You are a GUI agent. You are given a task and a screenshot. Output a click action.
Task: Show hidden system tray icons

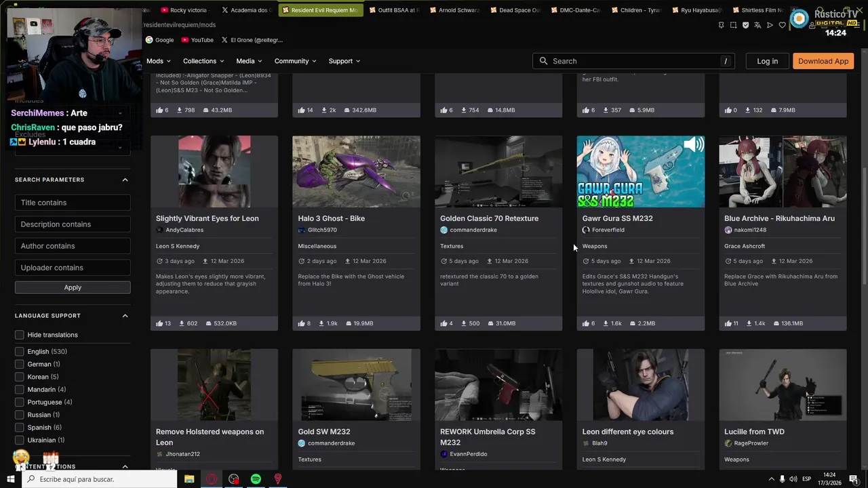(x=771, y=479)
